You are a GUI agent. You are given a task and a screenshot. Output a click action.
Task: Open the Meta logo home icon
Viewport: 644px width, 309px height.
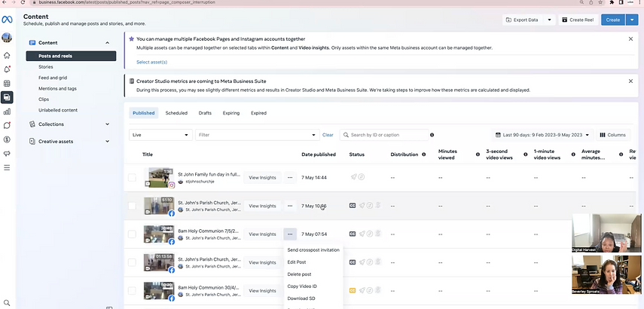pyautogui.click(x=7, y=20)
